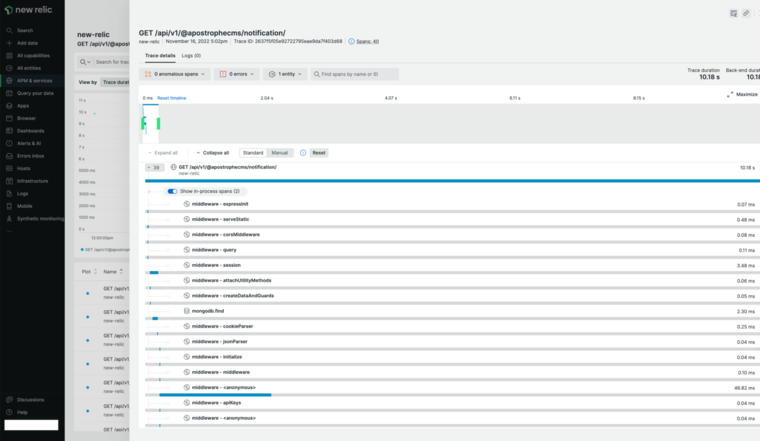Click the Reset timeline link
This screenshot has height=441, width=760.
point(172,98)
